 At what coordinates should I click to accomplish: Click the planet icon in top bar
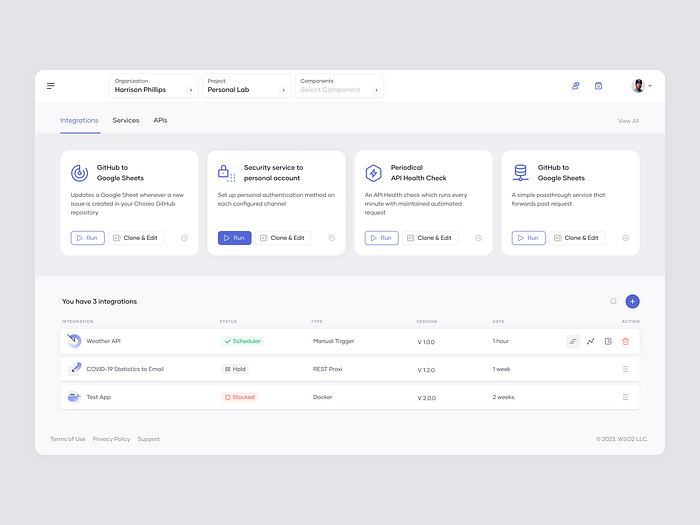[575, 86]
